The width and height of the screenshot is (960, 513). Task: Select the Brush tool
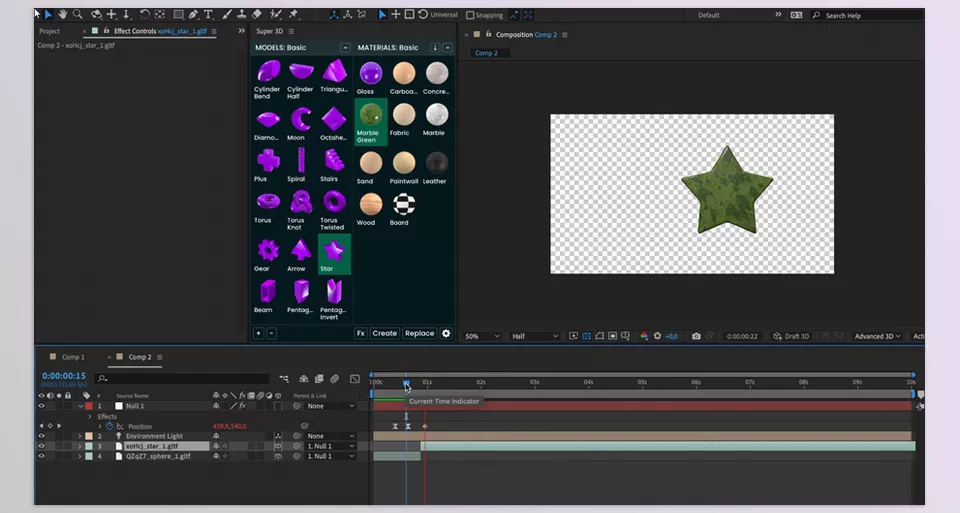227,14
